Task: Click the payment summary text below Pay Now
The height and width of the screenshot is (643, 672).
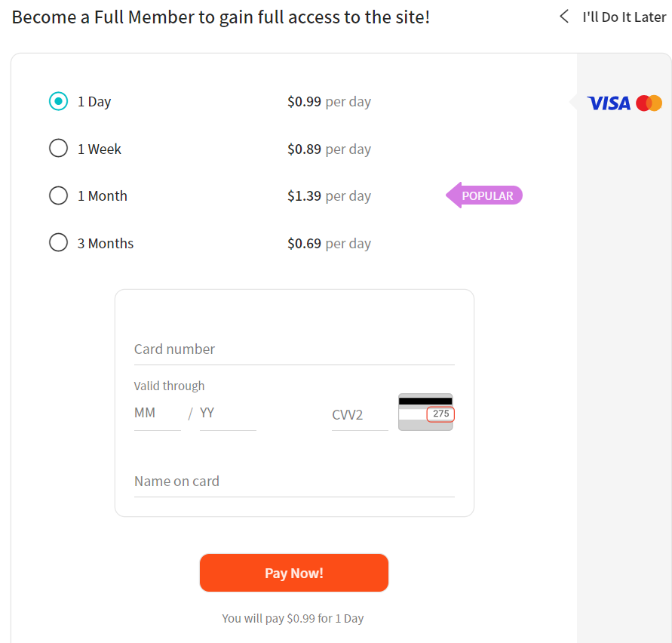Action: click(x=293, y=617)
